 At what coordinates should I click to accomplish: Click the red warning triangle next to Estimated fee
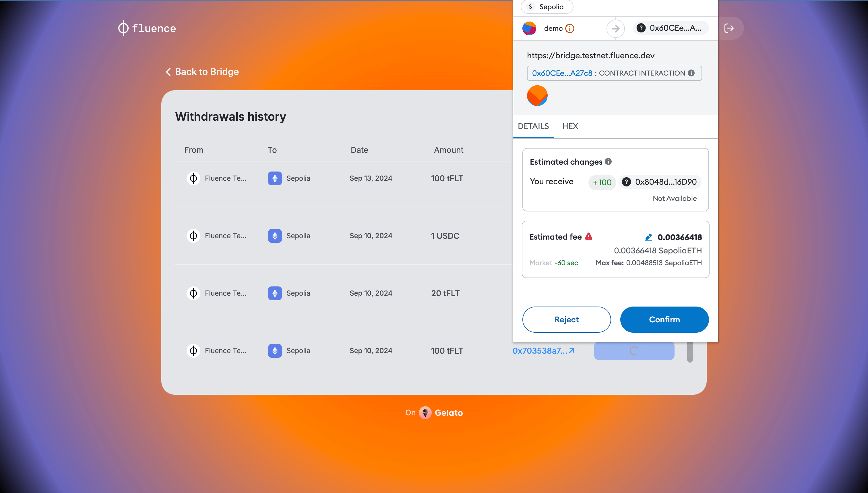[x=588, y=237]
